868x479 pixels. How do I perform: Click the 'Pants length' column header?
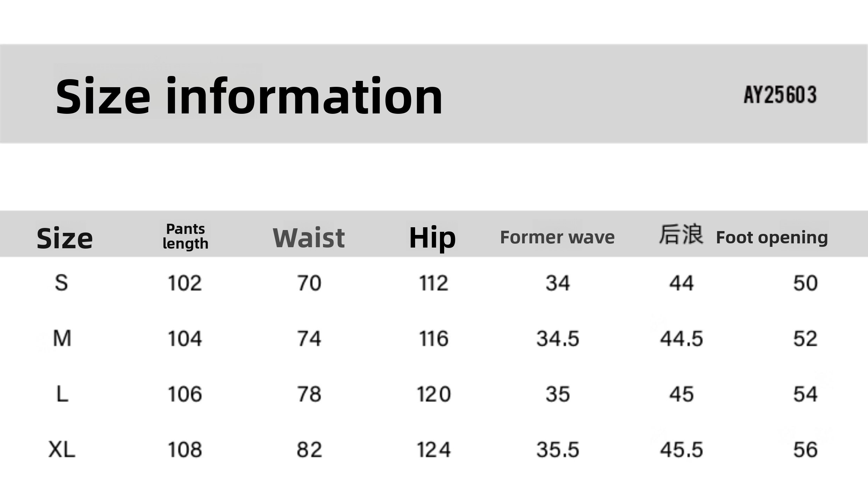[185, 236]
